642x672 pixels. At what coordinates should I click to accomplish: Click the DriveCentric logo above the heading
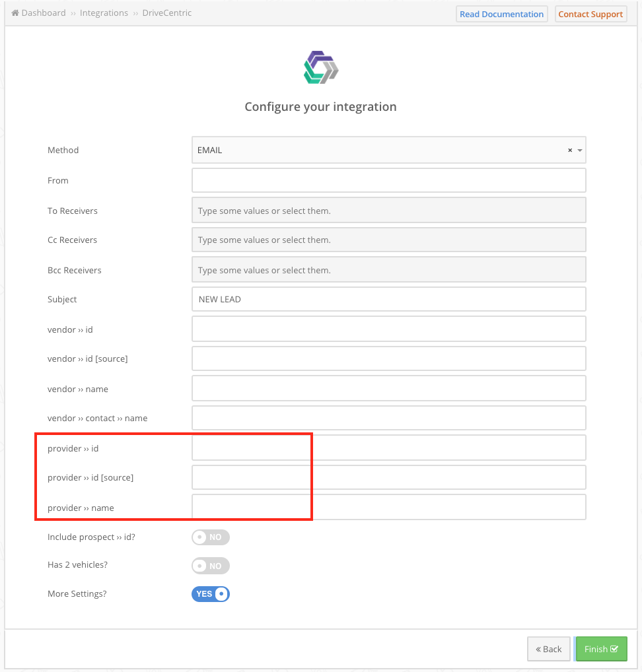click(x=321, y=67)
